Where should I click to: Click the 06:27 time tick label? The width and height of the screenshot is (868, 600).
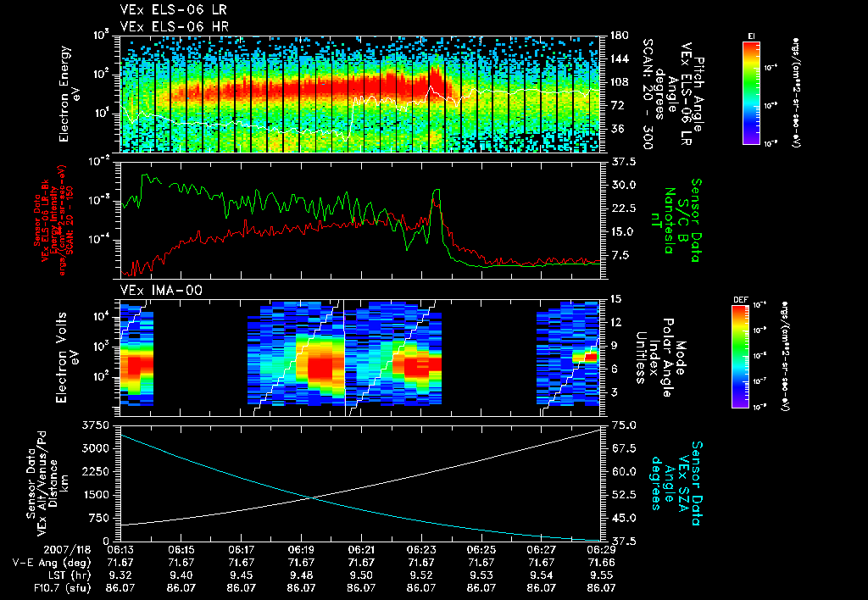pos(542,550)
